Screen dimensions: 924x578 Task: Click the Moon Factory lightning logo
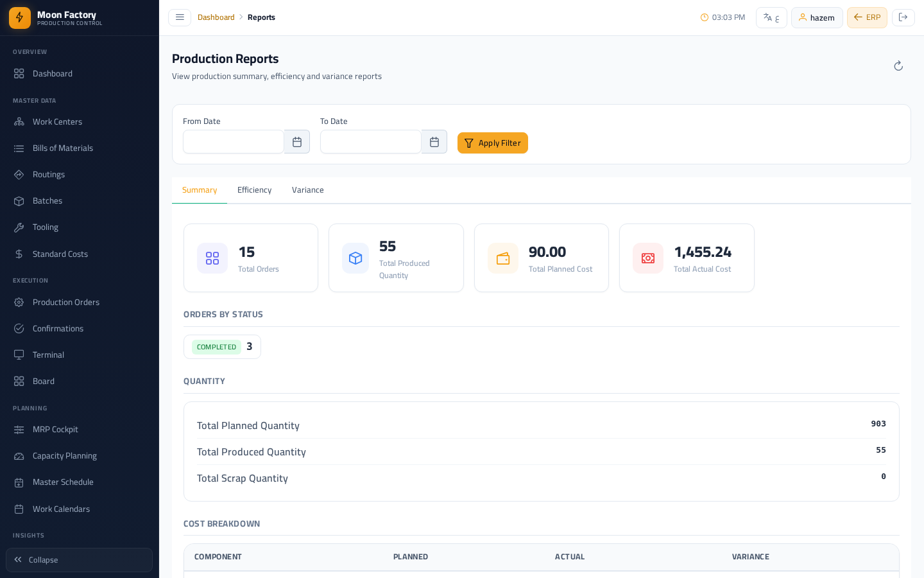click(20, 18)
